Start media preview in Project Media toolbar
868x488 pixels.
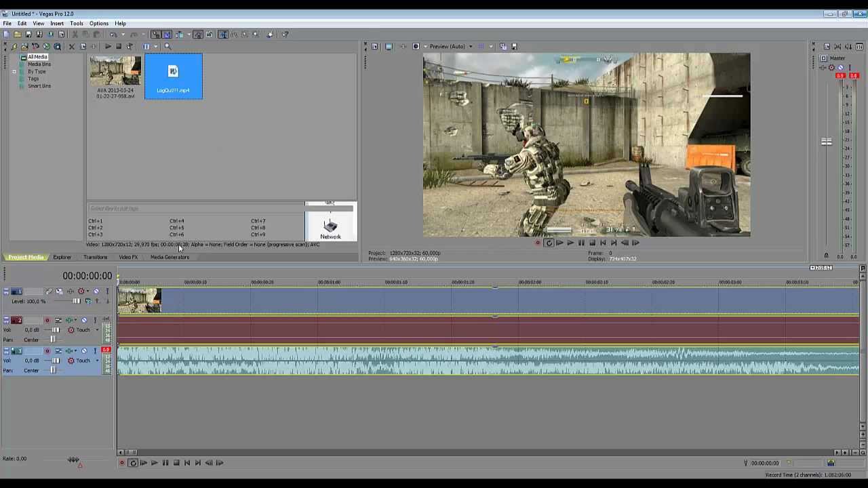[x=107, y=47]
